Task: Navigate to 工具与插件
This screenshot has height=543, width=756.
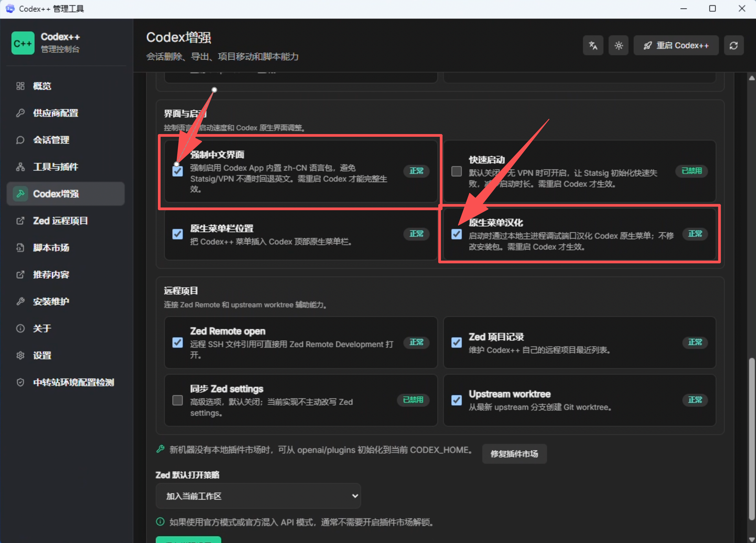Action: 66,167
